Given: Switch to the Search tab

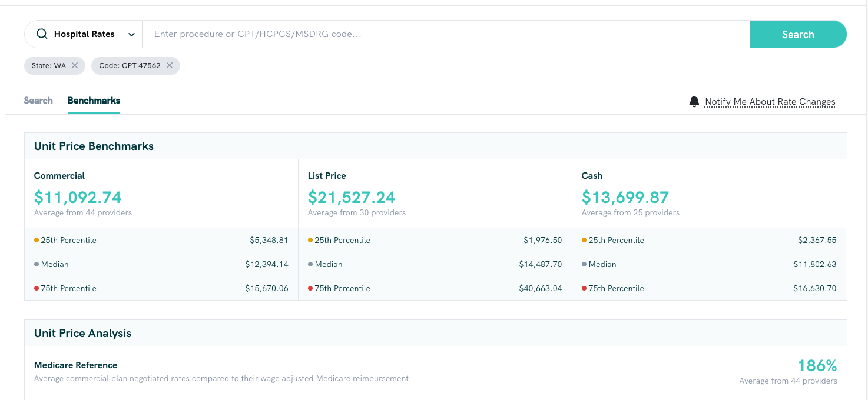Looking at the screenshot, I should (38, 101).
